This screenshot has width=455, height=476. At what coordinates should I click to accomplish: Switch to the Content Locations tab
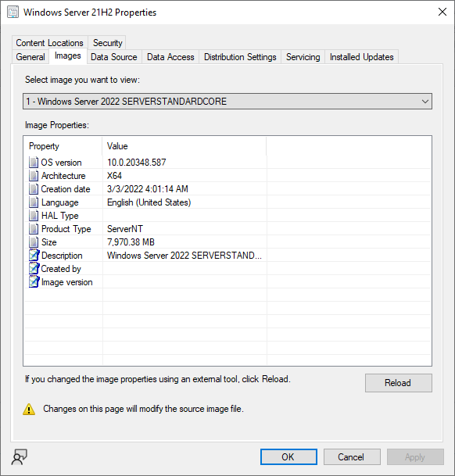pos(49,43)
